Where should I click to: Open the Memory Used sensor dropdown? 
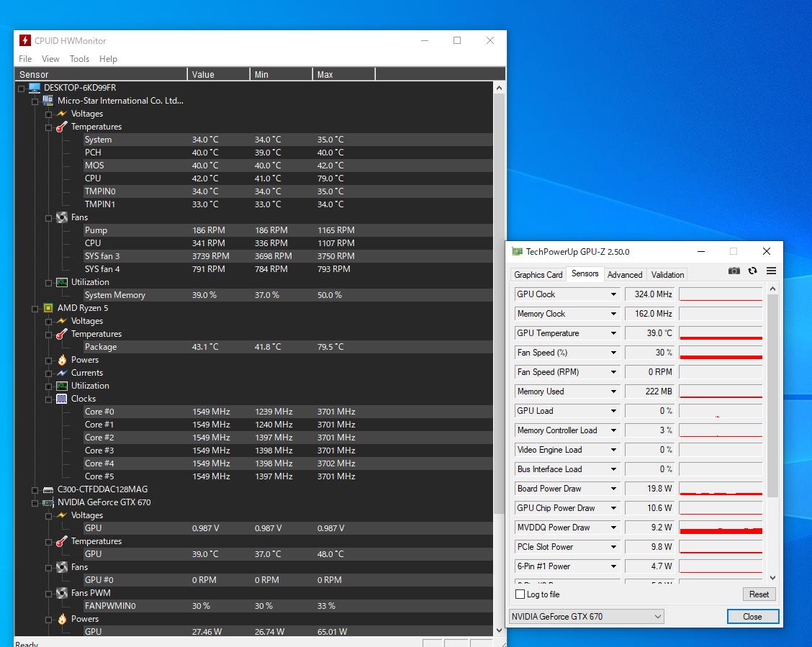click(x=613, y=392)
